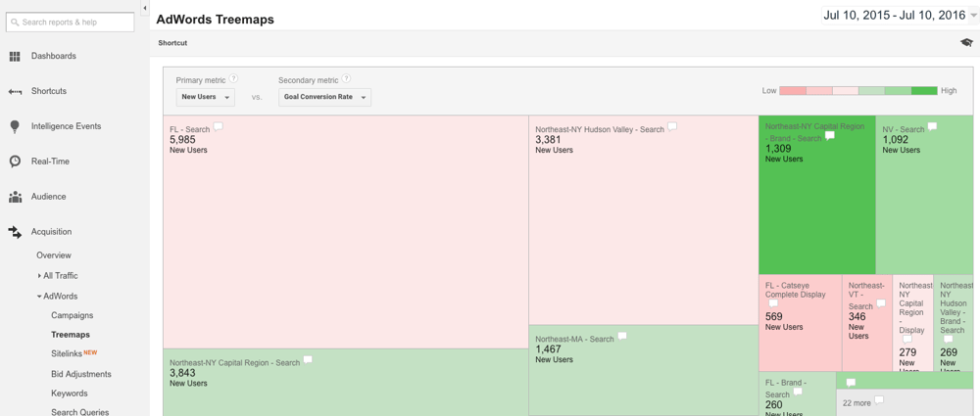Collapse the AdWords section in sidebar
The image size is (980, 416).
[39, 297]
